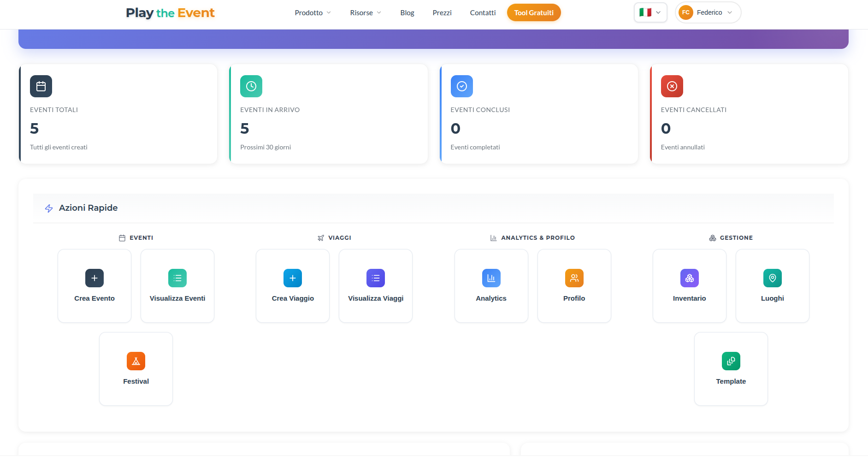Screen dimensions: 868x457
Task: Click the green copy icon for Template
Action: (x=731, y=361)
